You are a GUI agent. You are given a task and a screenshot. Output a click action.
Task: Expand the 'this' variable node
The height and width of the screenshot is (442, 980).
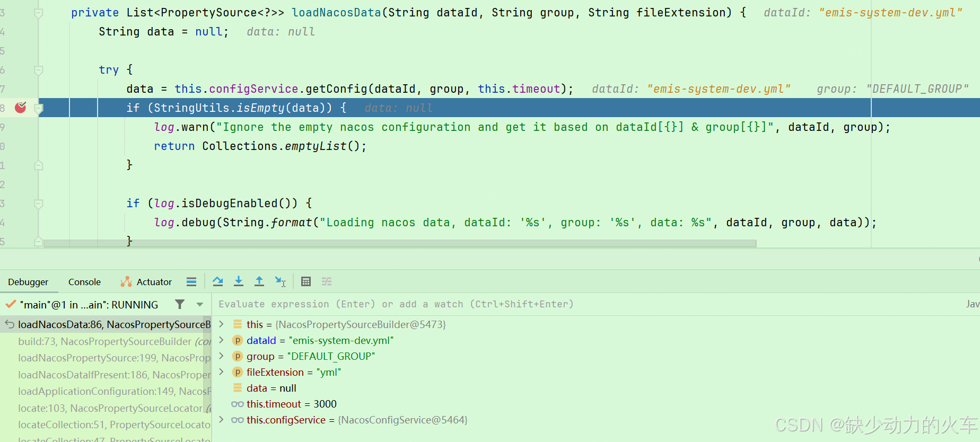(x=221, y=324)
